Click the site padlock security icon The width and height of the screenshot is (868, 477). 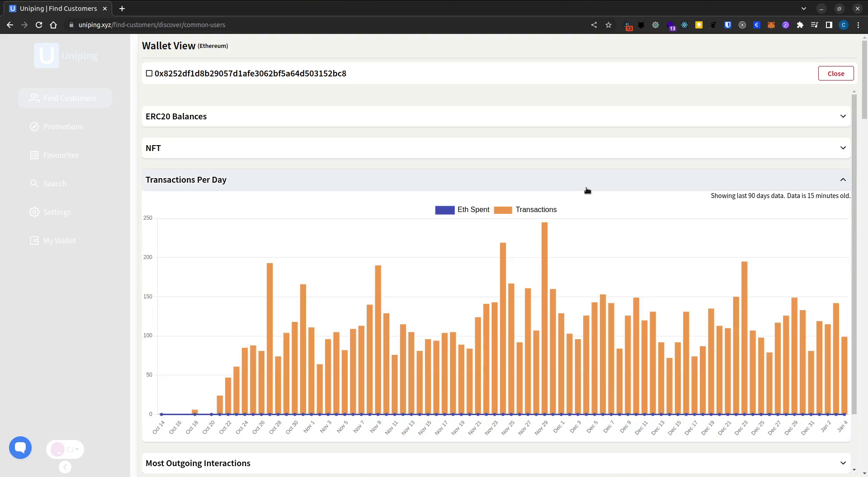[71, 25]
